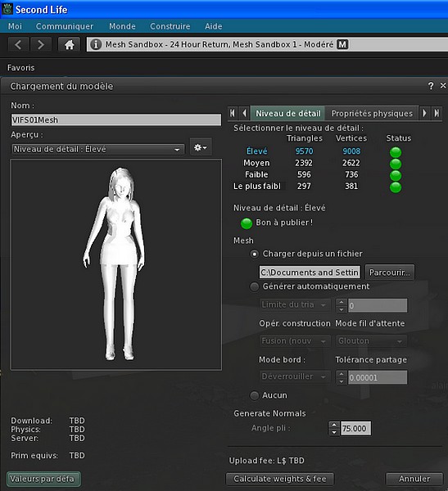This screenshot has height=491, width=448.
Task: Jump to the last tab arrow
Action: tap(437, 113)
